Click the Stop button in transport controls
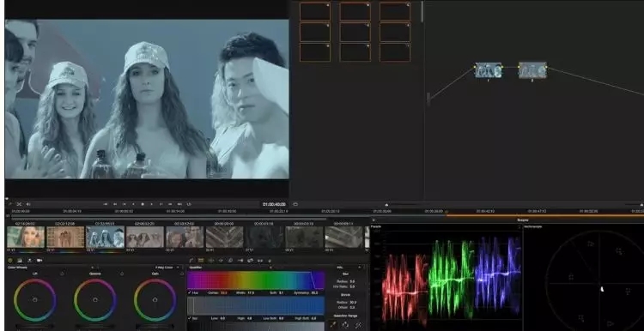644x331 pixels. (143, 204)
